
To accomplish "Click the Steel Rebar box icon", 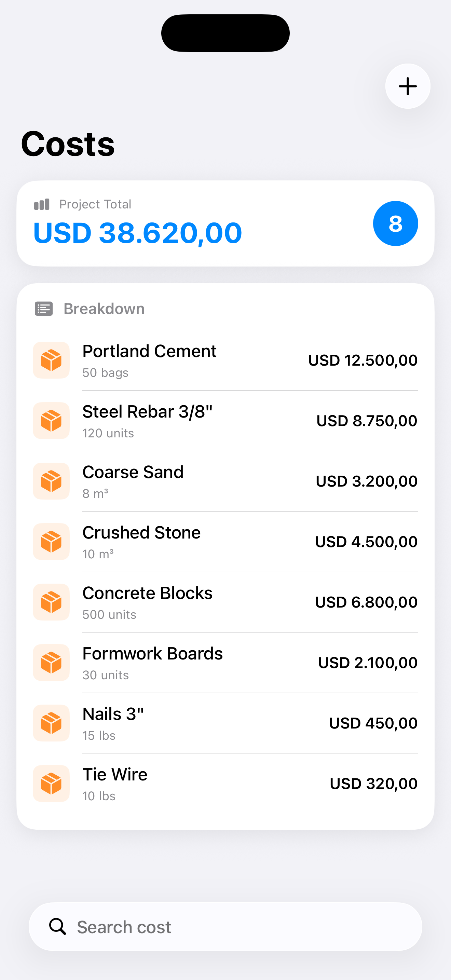I will (x=51, y=421).
